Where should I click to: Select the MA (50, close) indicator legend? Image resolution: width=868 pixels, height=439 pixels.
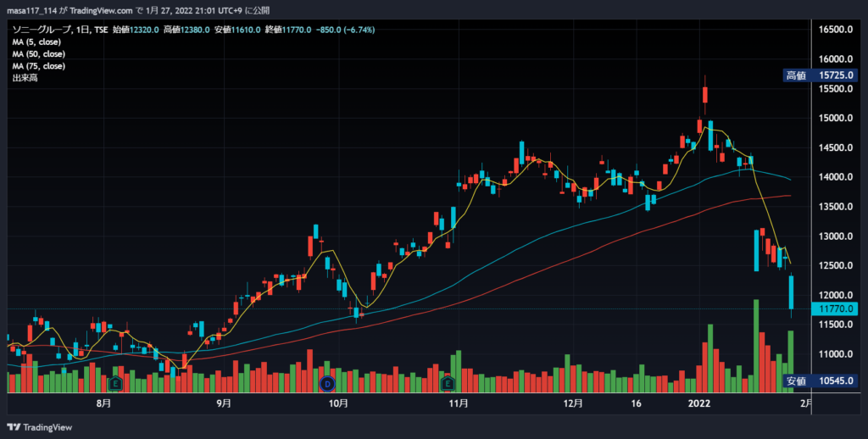click(39, 54)
